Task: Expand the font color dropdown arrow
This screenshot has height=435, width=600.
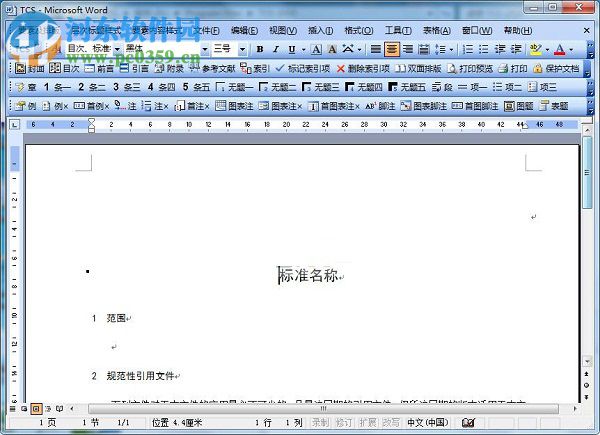Action: (x=571, y=50)
